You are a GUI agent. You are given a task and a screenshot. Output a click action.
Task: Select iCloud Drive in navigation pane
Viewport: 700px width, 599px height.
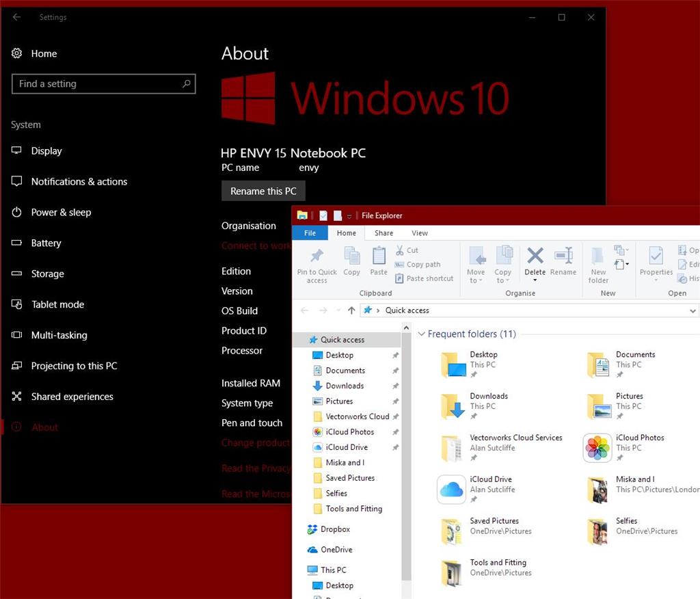(347, 447)
